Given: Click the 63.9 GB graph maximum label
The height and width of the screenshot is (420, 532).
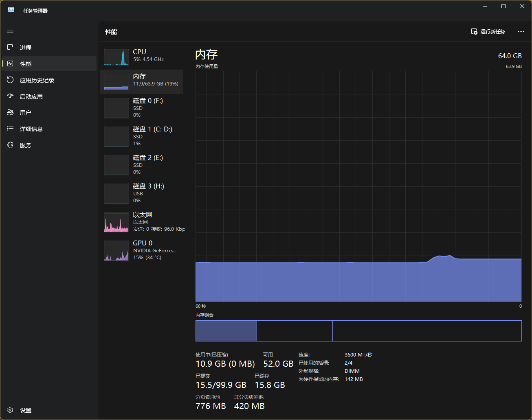Looking at the screenshot, I should [514, 66].
